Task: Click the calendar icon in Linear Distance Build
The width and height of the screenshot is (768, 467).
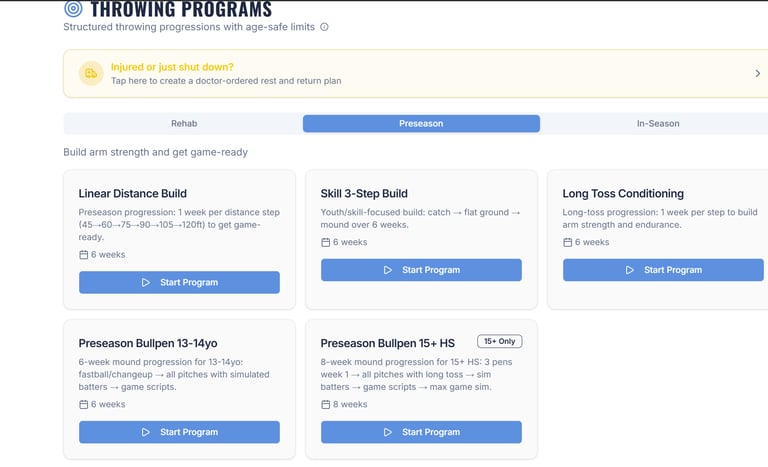Action: [x=84, y=255]
